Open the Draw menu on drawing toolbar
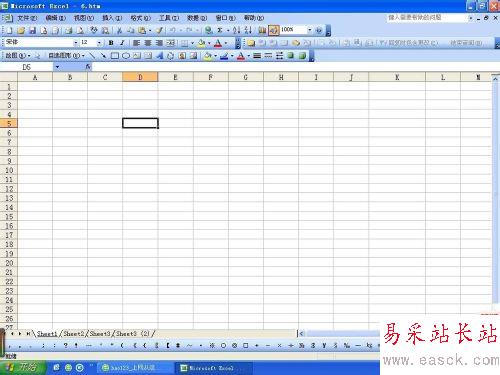500x375 pixels. pos(18,56)
